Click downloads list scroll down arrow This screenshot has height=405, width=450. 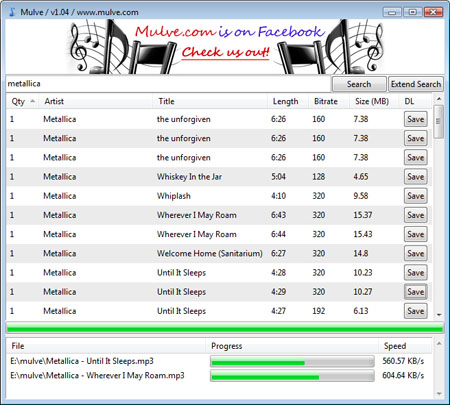click(x=439, y=394)
